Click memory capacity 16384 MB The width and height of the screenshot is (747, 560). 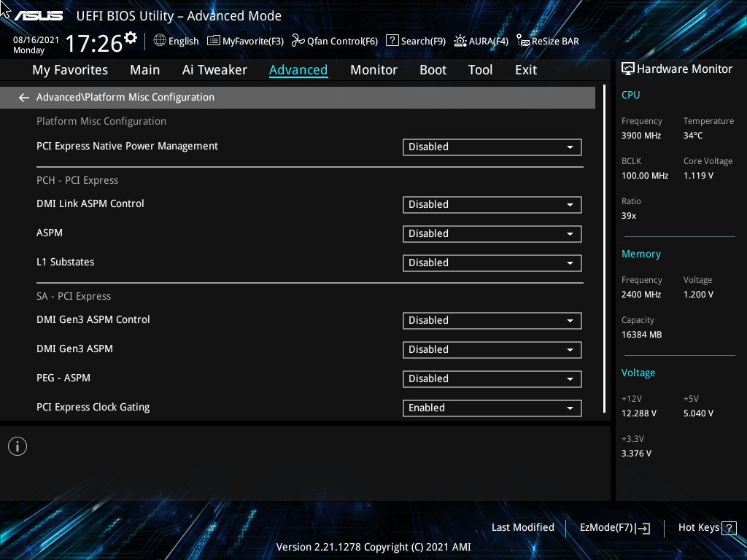point(641,335)
